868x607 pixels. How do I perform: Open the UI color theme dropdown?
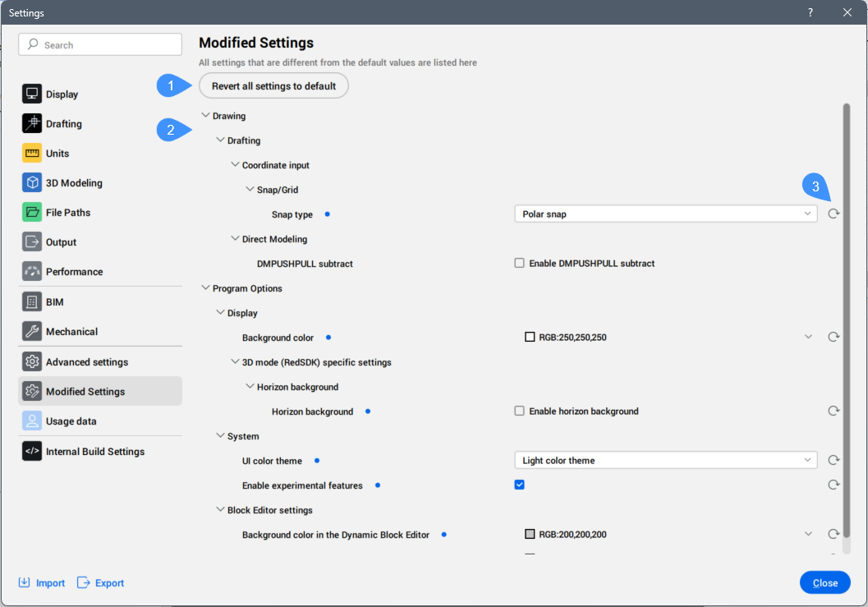point(665,461)
